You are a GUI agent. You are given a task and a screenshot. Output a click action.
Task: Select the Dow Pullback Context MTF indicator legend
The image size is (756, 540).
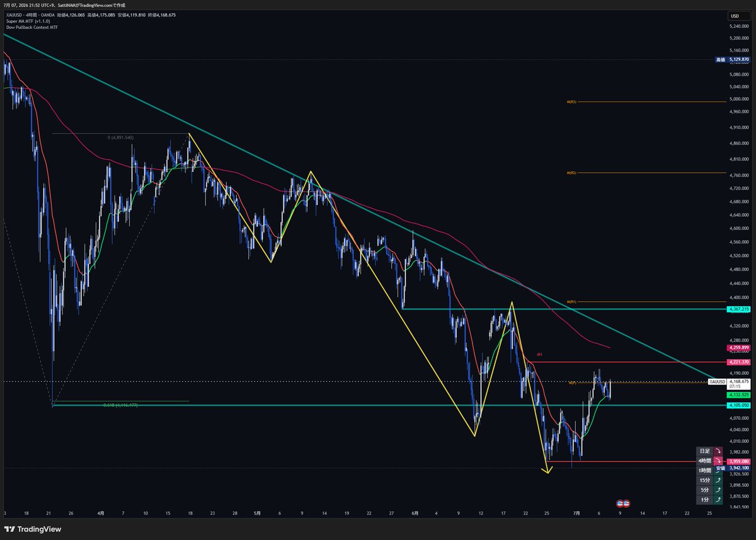click(32, 27)
